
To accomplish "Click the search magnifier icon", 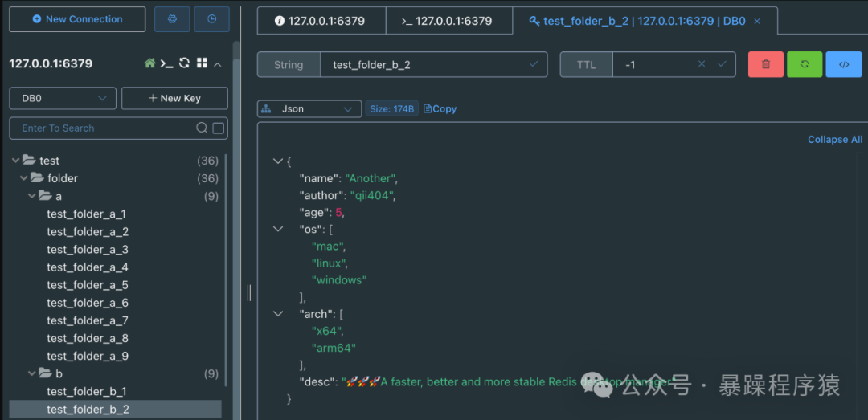I will pos(202,128).
